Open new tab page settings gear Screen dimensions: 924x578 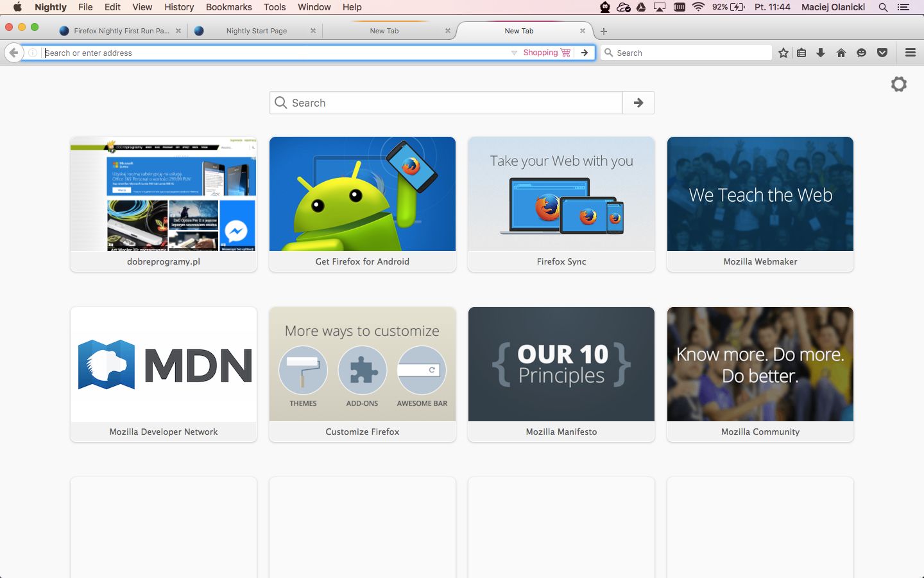899,84
